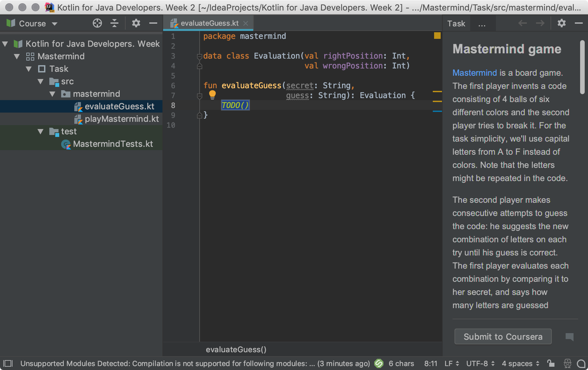The width and height of the screenshot is (588, 370).
Task: Select playMastermind.kt in project tree
Action: (81, 119)
